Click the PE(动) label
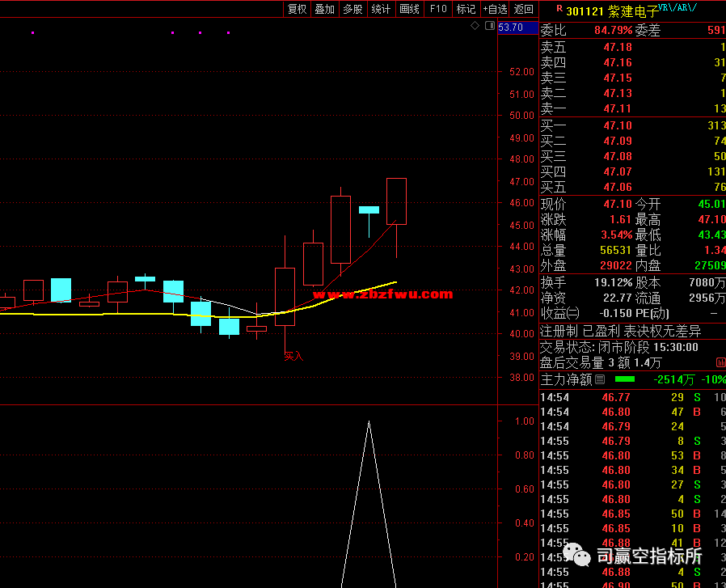Viewport: 726px width, 588px height. pyautogui.click(x=652, y=313)
